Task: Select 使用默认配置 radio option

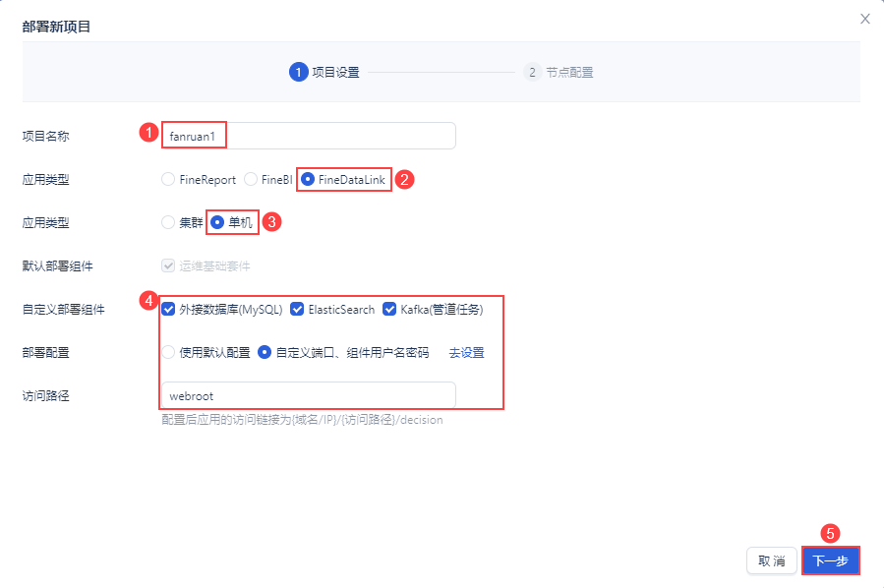Action: click(168, 352)
